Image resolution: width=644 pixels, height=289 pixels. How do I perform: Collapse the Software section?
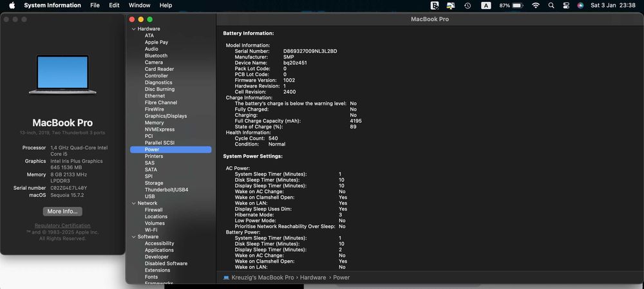(x=133, y=237)
